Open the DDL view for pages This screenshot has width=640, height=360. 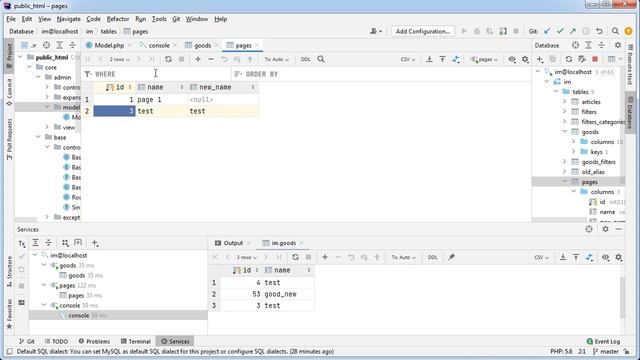(305, 59)
